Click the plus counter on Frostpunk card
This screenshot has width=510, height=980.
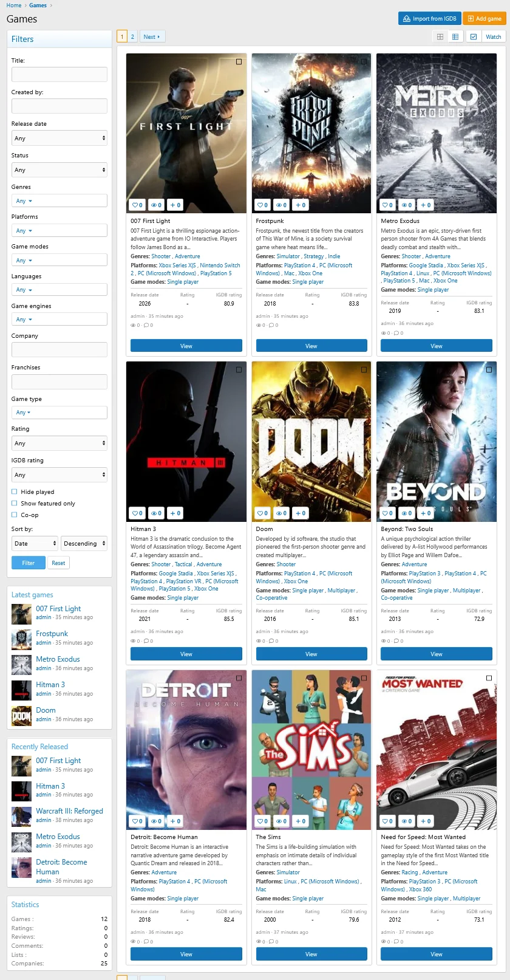(301, 205)
